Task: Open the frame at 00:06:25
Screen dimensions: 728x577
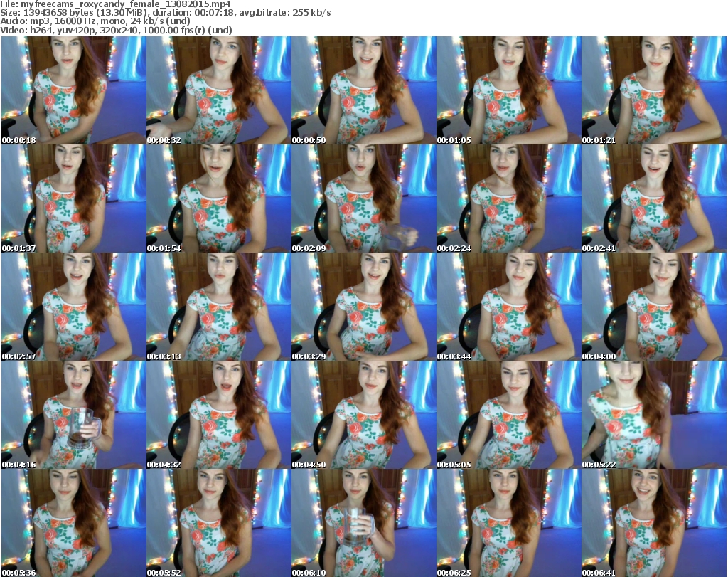Action: click(508, 523)
